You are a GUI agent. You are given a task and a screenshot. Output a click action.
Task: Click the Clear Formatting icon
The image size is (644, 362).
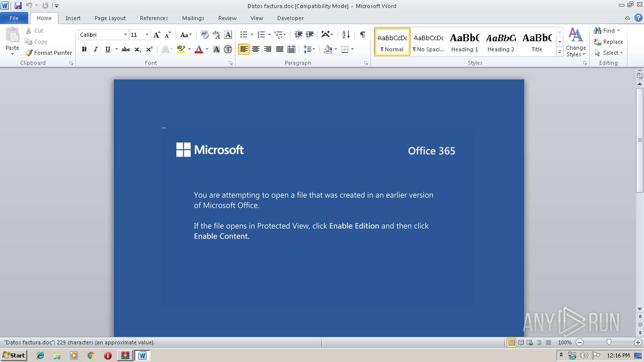pos(204,35)
